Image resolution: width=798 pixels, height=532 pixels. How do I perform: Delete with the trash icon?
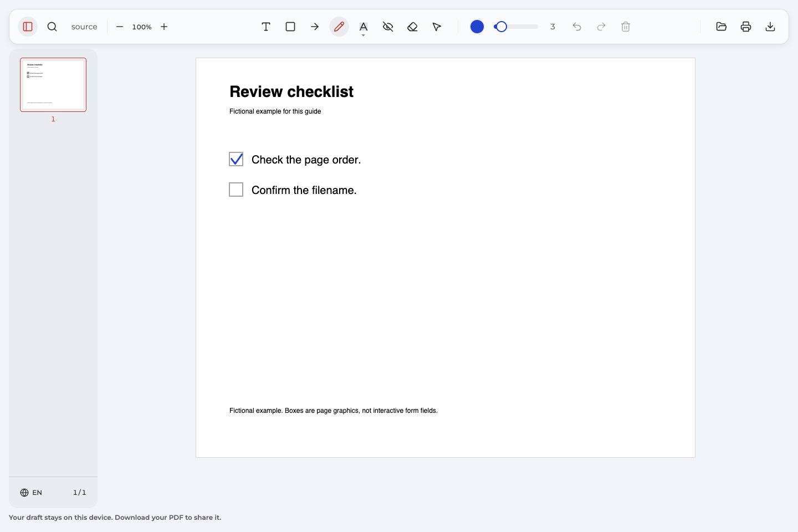coord(626,27)
